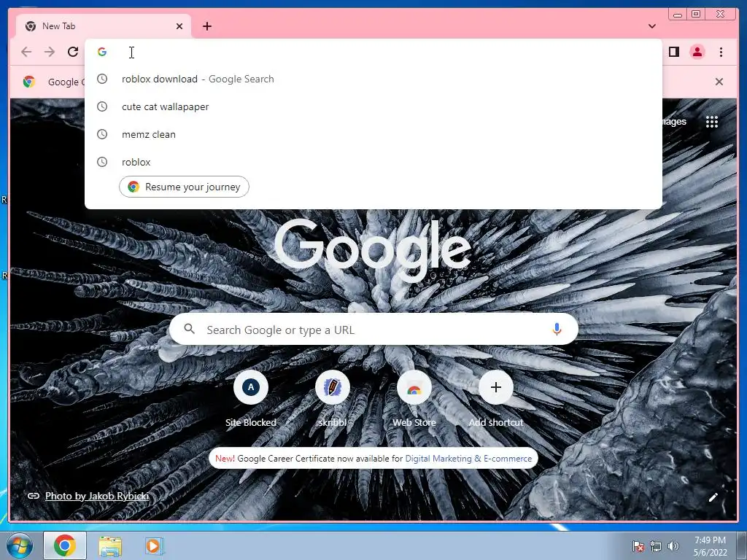Screen dimensions: 747x560
Task: Dismiss the Google Chrome infobar
Action: (x=719, y=82)
